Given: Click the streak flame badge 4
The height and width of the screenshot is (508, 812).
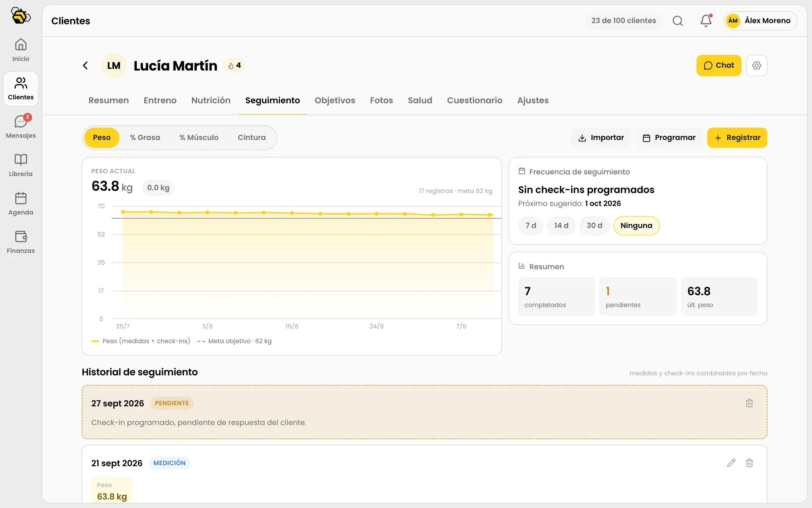Looking at the screenshot, I should [x=234, y=66].
